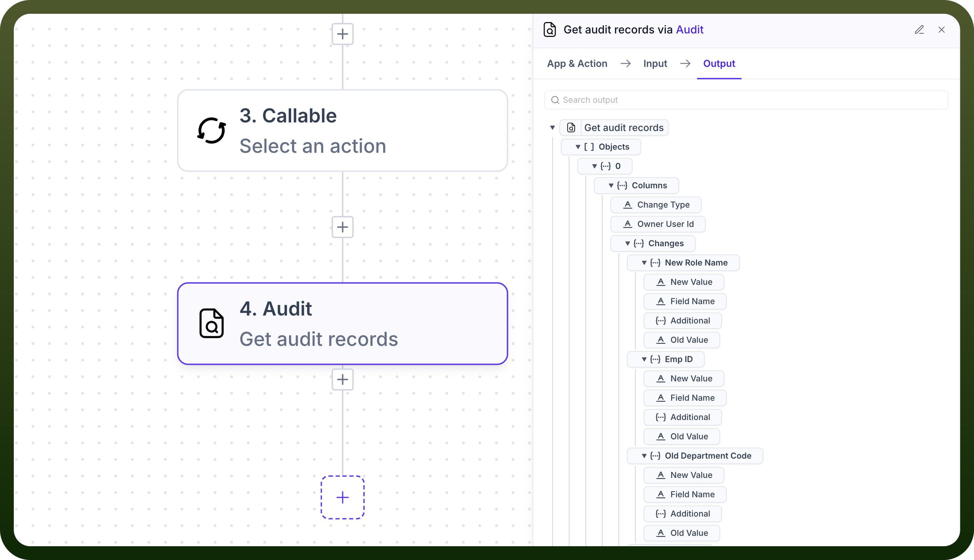This screenshot has height=560, width=974.
Task: Click the magnifier icon in Search output
Action: tap(555, 100)
